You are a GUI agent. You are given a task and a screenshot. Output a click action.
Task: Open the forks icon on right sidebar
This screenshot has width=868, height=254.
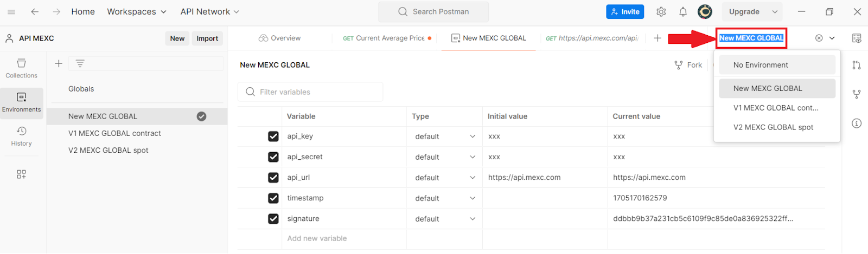pos(857,94)
